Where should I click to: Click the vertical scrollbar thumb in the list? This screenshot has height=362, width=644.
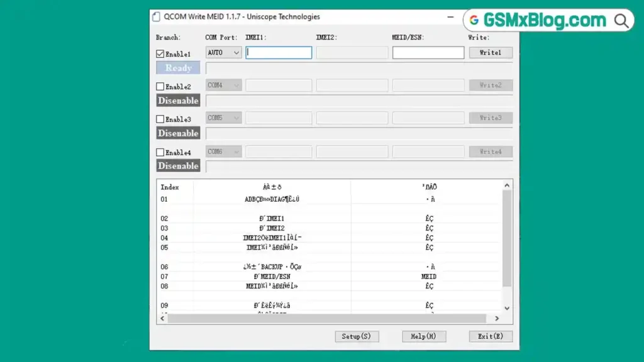tap(508, 238)
